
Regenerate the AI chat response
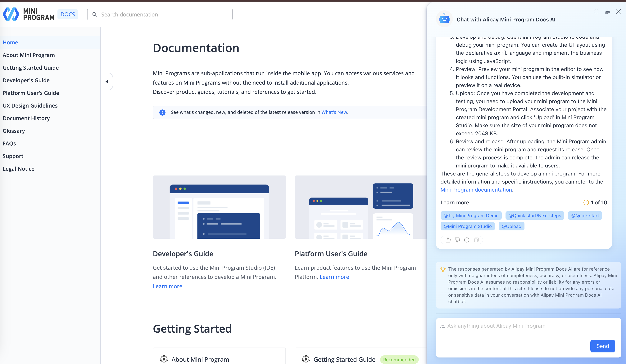(x=466, y=240)
